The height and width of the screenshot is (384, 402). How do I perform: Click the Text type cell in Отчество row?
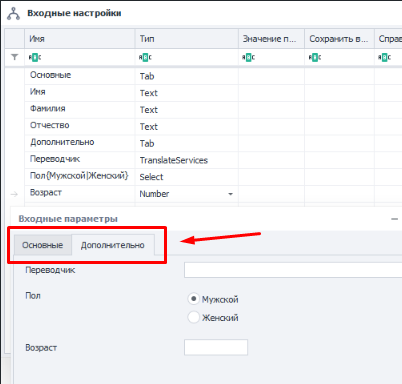coord(187,126)
